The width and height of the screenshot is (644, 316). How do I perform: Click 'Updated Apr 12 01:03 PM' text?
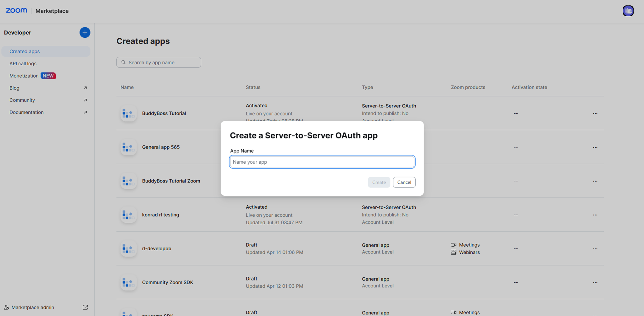[x=274, y=286]
